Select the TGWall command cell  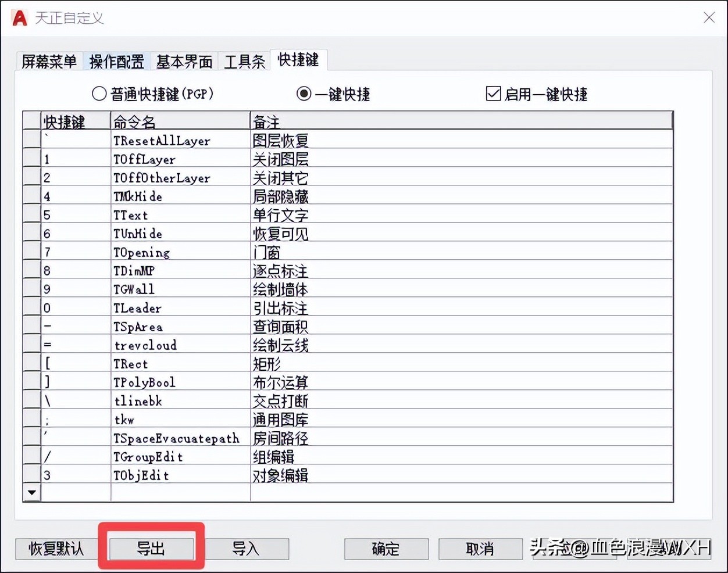coord(180,289)
